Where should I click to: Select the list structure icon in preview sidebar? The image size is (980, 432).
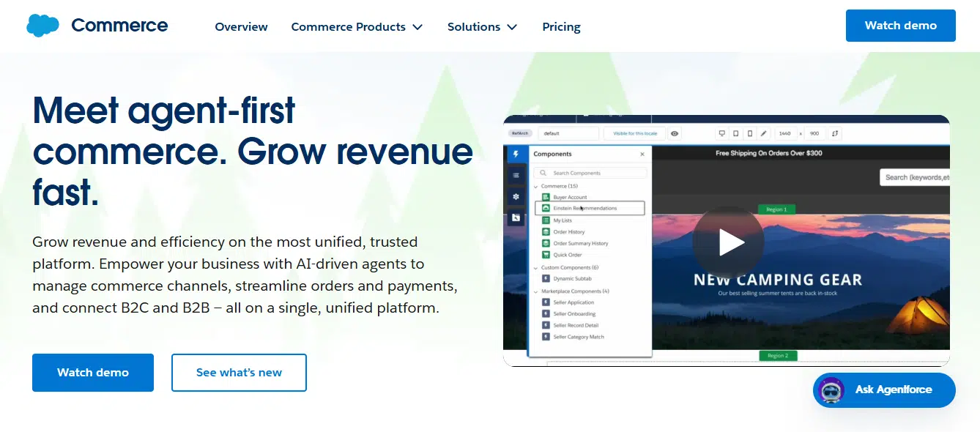point(516,176)
